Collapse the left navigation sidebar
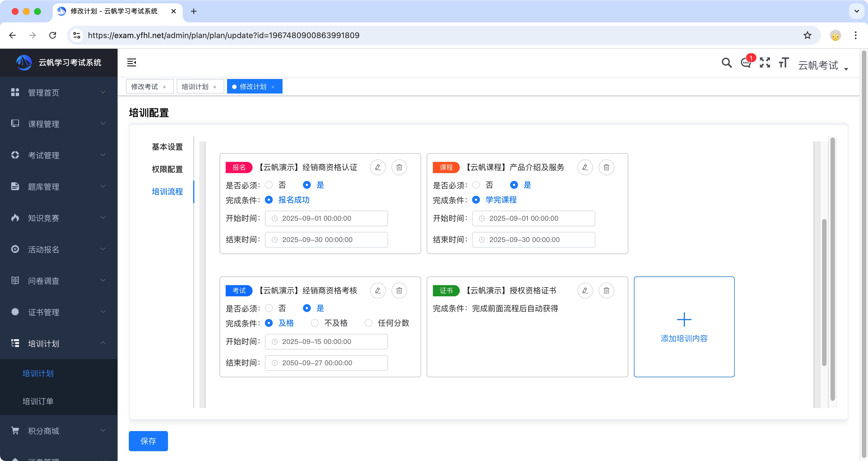 click(131, 62)
